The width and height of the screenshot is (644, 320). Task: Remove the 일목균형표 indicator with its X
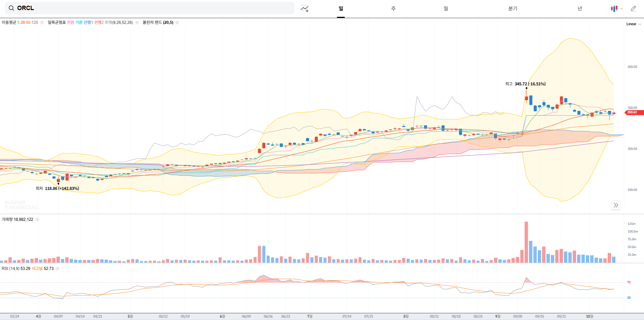click(137, 23)
